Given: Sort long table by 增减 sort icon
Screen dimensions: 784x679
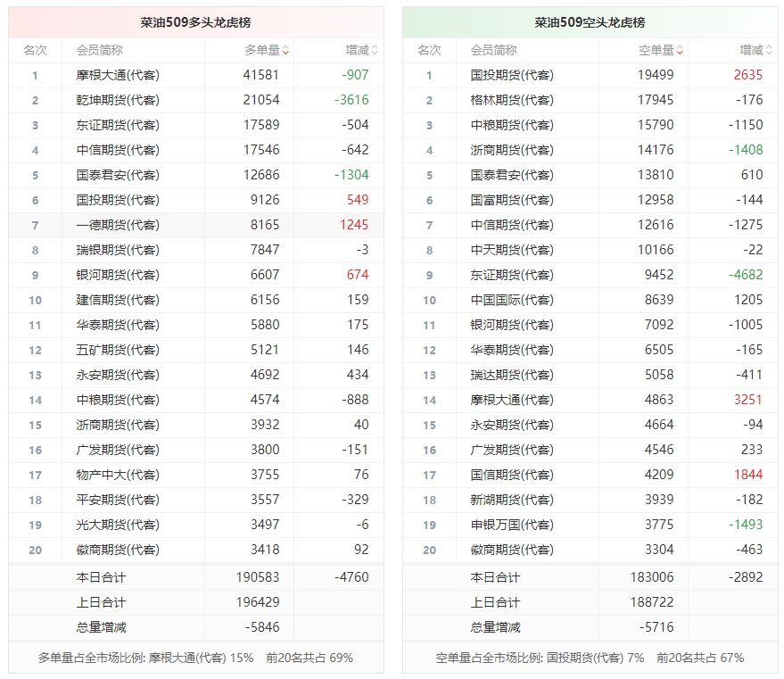Looking at the screenshot, I should tap(375, 50).
